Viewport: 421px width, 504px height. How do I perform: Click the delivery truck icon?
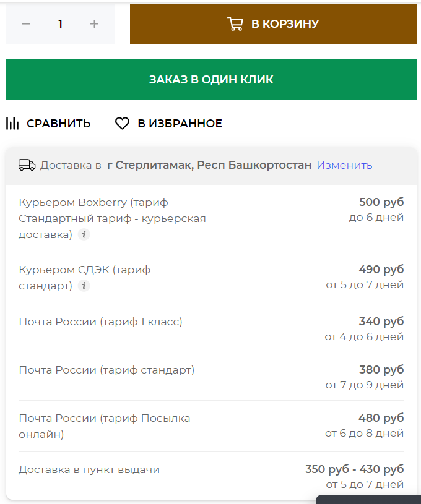pyautogui.click(x=27, y=165)
